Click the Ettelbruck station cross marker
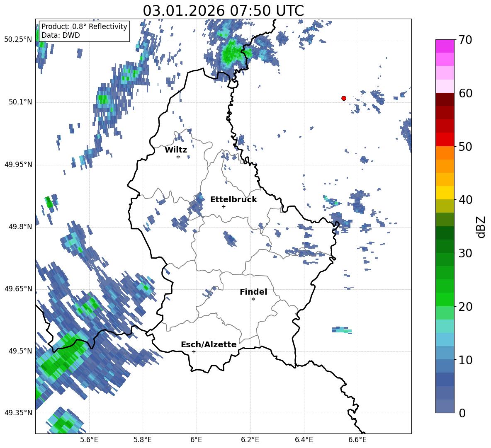The image size is (491, 448). tap(224, 206)
